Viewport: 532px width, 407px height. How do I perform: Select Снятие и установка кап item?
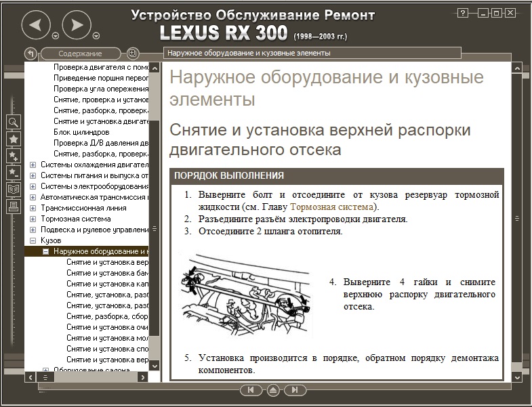pos(108,284)
